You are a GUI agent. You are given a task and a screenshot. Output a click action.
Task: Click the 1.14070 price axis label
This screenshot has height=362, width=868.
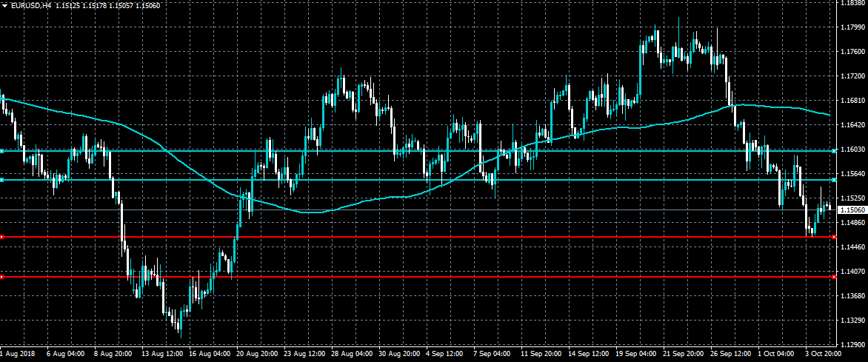pos(852,271)
